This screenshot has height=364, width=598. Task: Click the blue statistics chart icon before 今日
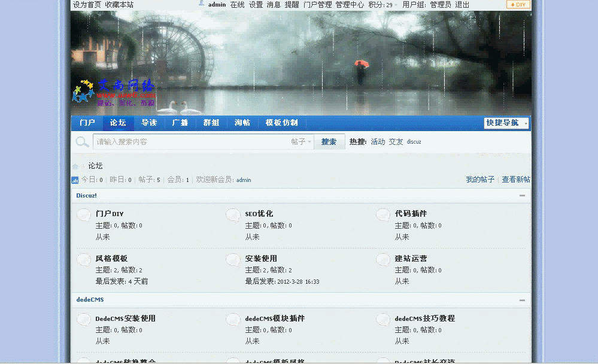[x=75, y=180]
